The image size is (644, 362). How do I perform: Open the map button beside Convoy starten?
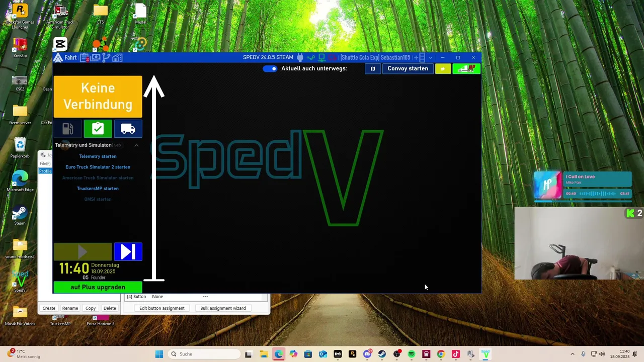373,68
